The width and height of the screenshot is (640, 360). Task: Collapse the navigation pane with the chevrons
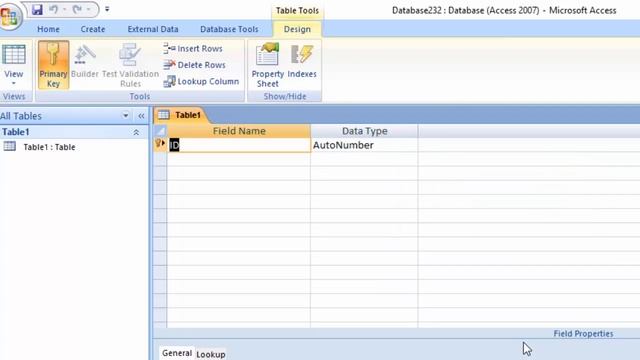coord(141,116)
